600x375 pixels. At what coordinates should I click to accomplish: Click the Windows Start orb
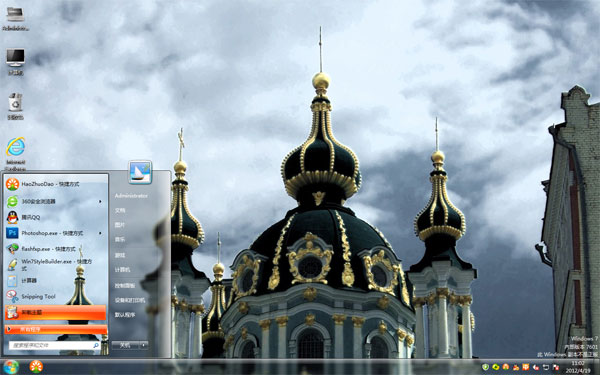click(11, 367)
